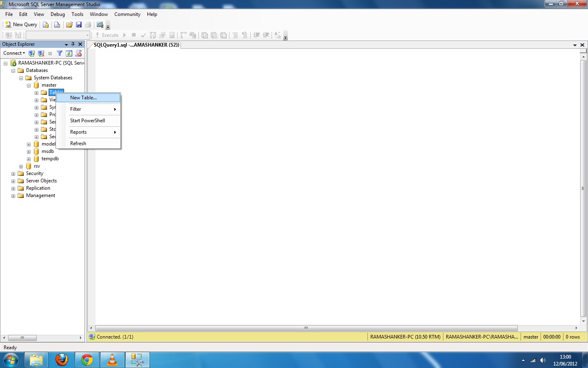Uncomment the selected lines
Image resolution: width=588 pixels, height=368 pixels.
coord(245,35)
